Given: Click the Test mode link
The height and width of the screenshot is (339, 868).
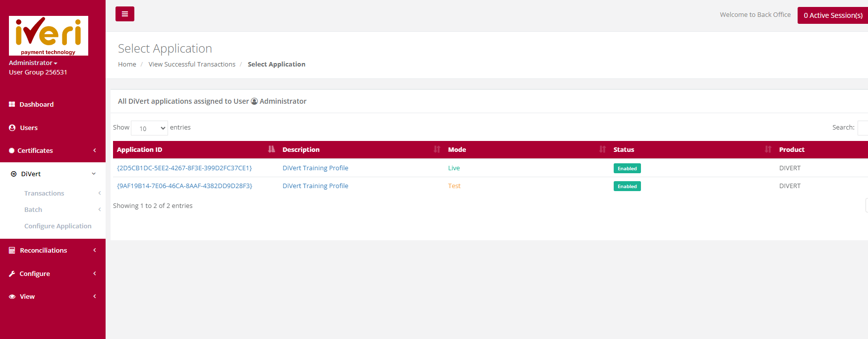Looking at the screenshot, I should pyautogui.click(x=454, y=186).
